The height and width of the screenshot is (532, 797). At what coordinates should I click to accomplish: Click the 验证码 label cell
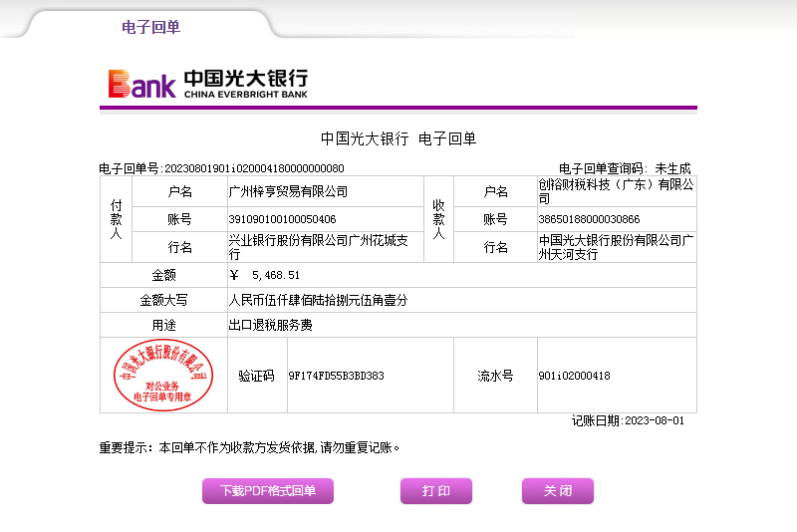coord(257,376)
